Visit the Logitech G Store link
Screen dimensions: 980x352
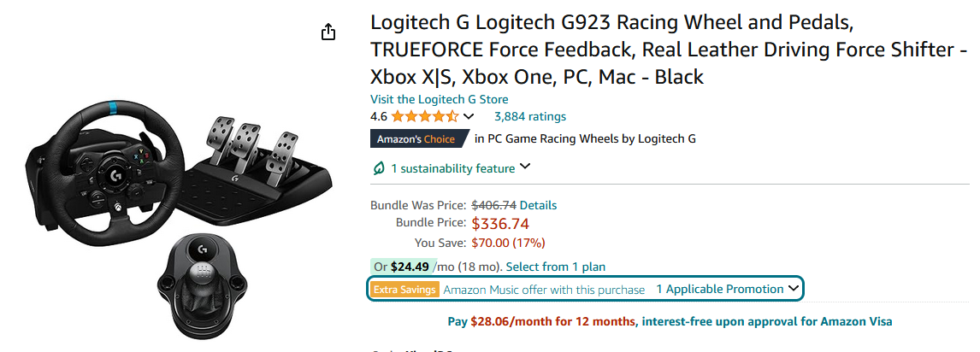point(439,99)
